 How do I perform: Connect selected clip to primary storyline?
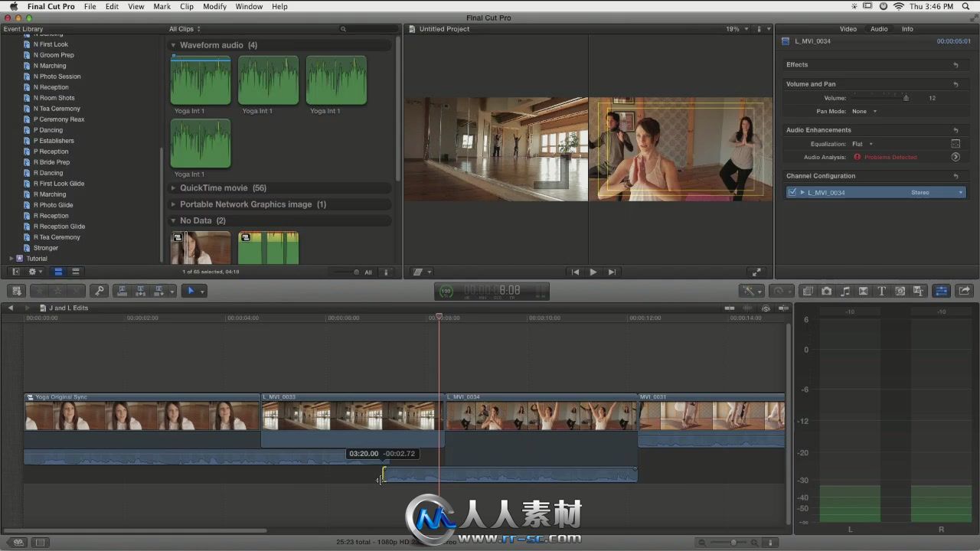[x=122, y=291]
